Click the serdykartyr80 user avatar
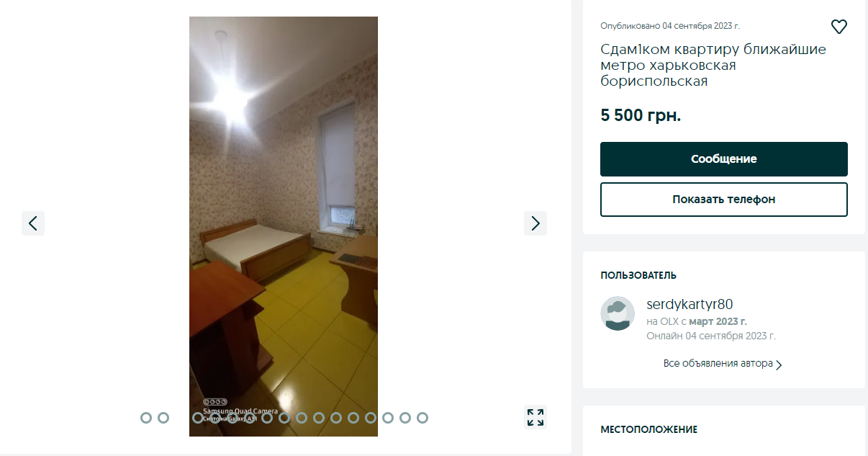This screenshot has height=456, width=868. click(x=618, y=313)
